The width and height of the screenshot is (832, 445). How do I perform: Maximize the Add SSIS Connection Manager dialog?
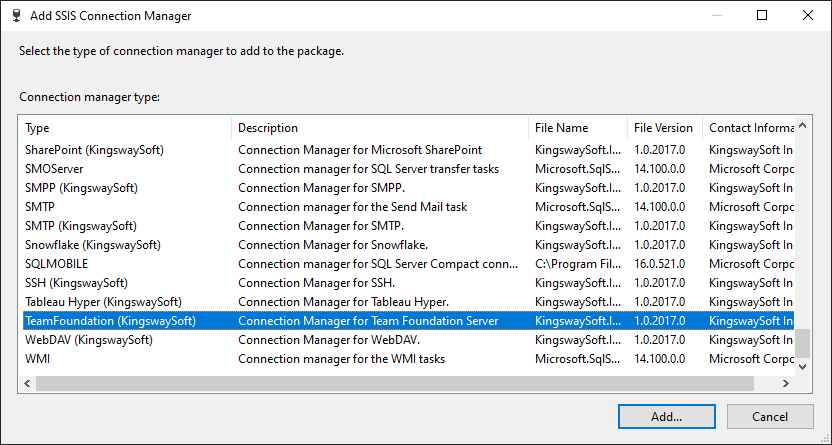(762, 15)
